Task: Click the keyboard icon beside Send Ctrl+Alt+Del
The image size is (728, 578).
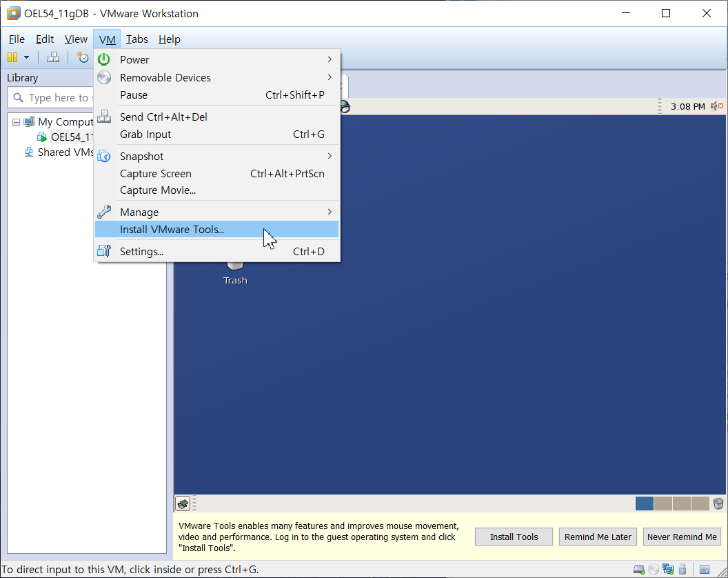Action: 104,116
